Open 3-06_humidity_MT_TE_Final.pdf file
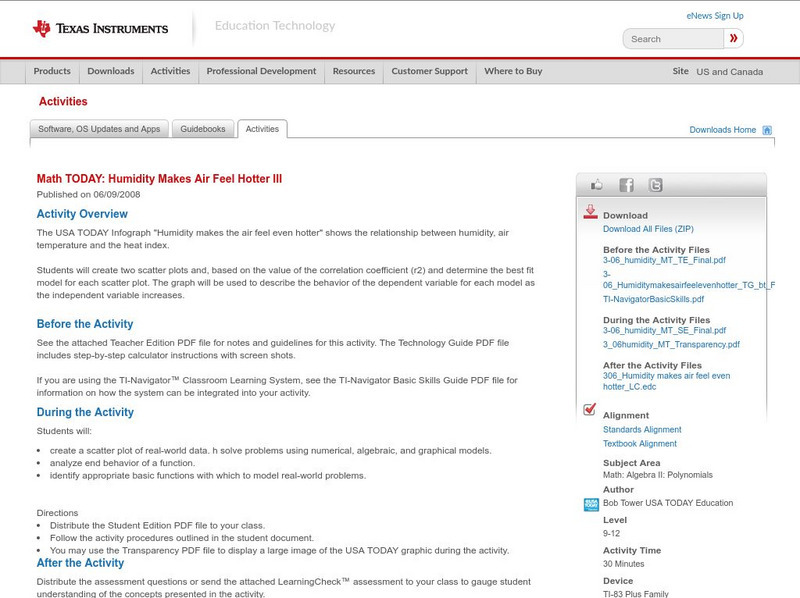Viewport: 800px width, 598px height. 664,260
